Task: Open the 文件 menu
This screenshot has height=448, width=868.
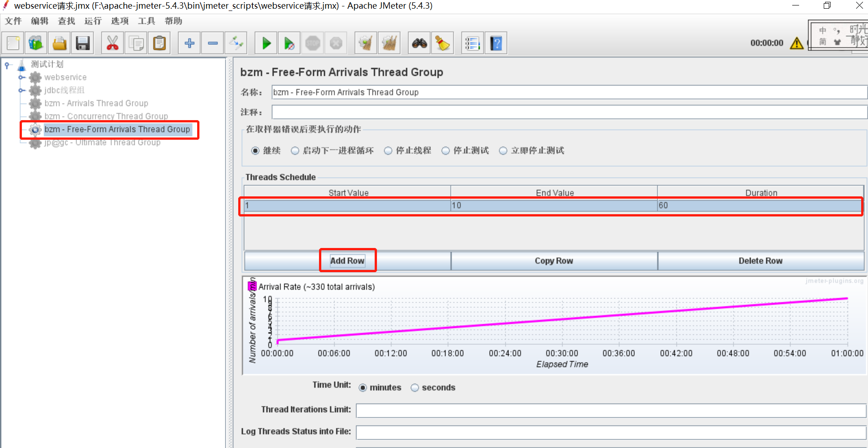Action: coord(13,21)
